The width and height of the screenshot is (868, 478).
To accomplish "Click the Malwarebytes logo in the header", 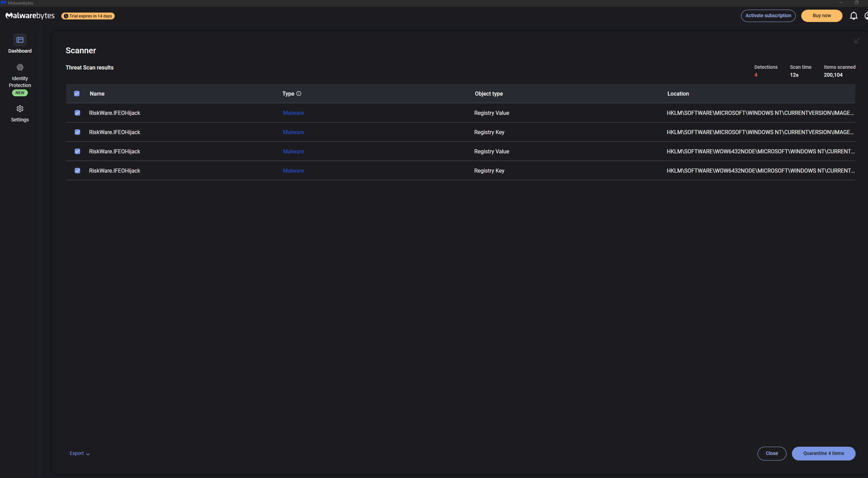I will [x=30, y=16].
